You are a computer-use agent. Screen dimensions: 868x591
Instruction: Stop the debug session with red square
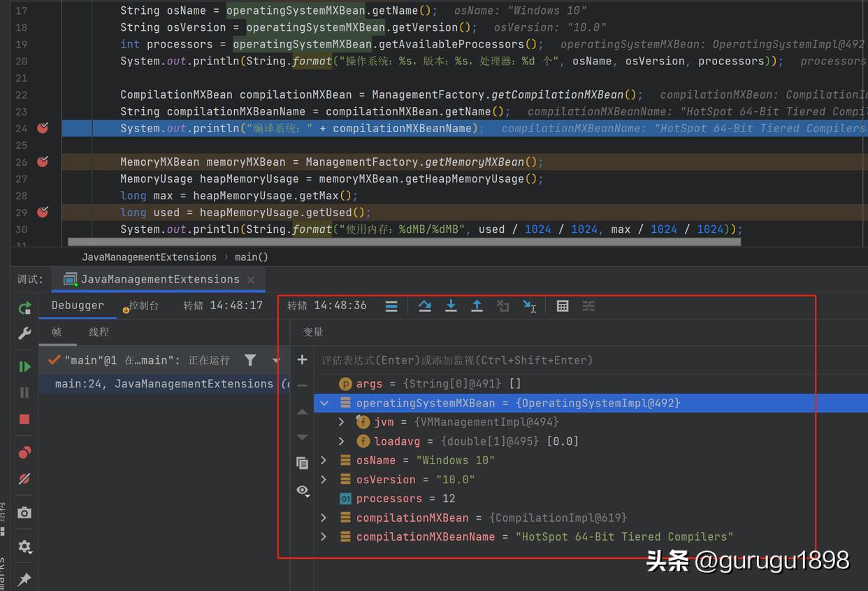(24, 419)
